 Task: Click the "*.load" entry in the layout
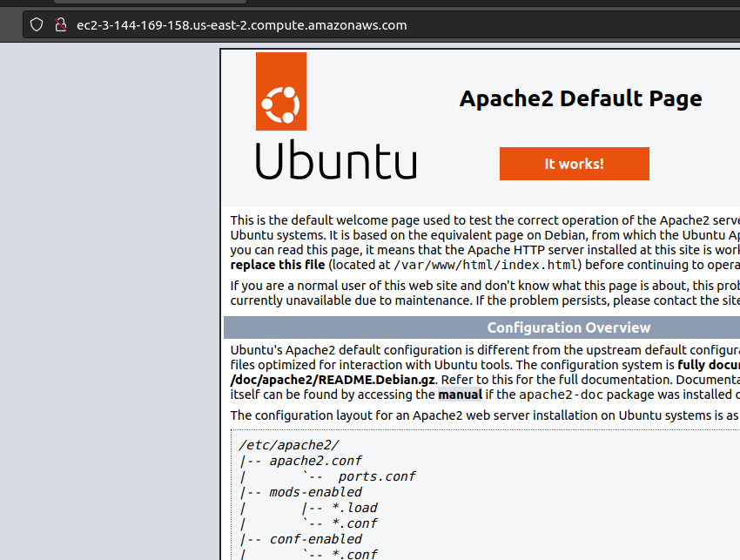click(x=354, y=508)
